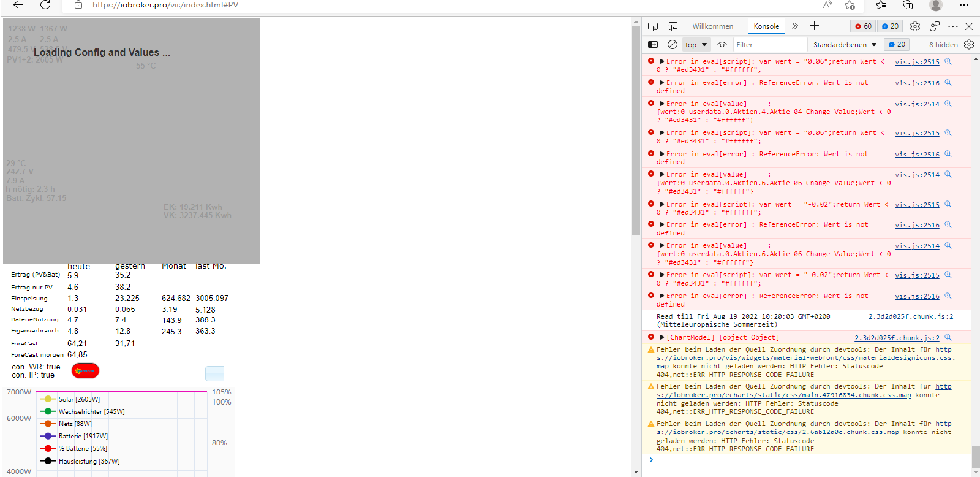980x477 pixels.
Task: Click the value 3005.097 in table
Action: point(212,298)
